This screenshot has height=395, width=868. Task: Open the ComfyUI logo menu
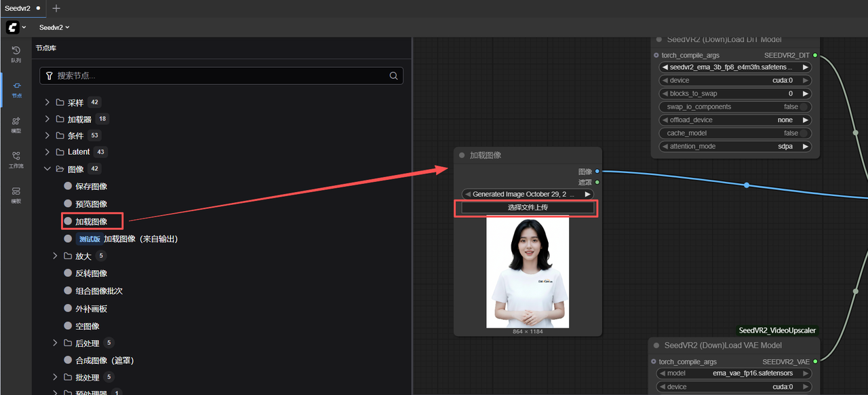[x=16, y=27]
